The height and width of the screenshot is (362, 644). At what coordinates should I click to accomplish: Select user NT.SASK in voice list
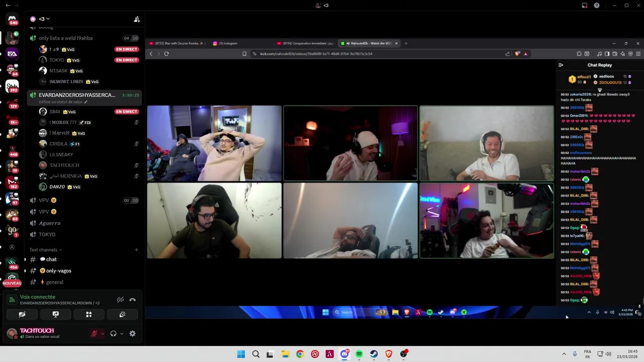[89, 71]
